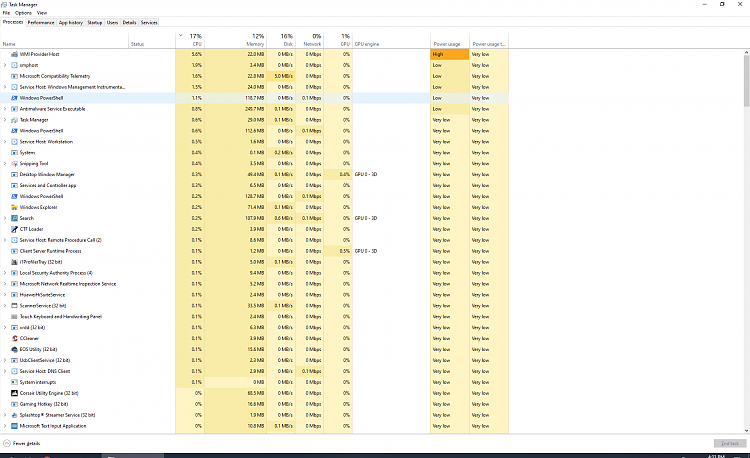
Task: Expand the Task Manager process group
Action: (x=5, y=120)
